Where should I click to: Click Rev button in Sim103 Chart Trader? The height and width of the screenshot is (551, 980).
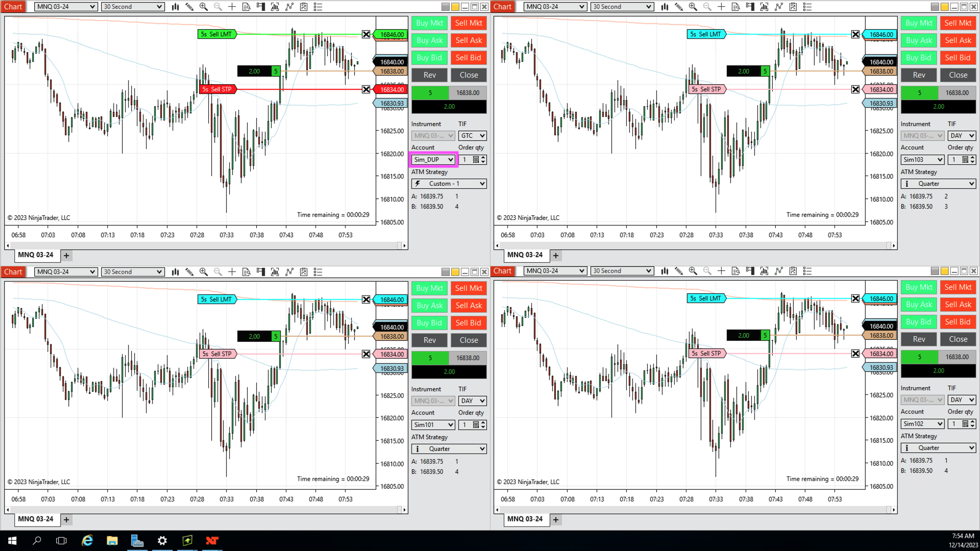[919, 75]
